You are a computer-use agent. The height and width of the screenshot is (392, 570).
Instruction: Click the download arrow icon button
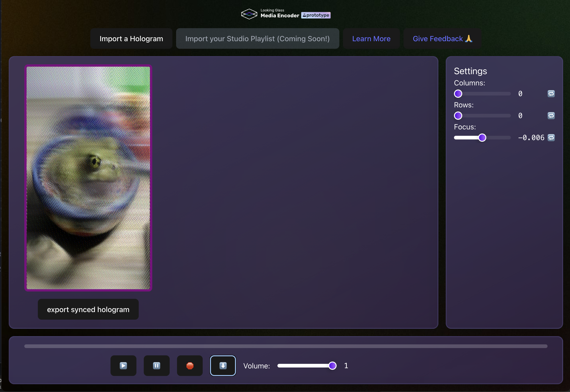[223, 365]
